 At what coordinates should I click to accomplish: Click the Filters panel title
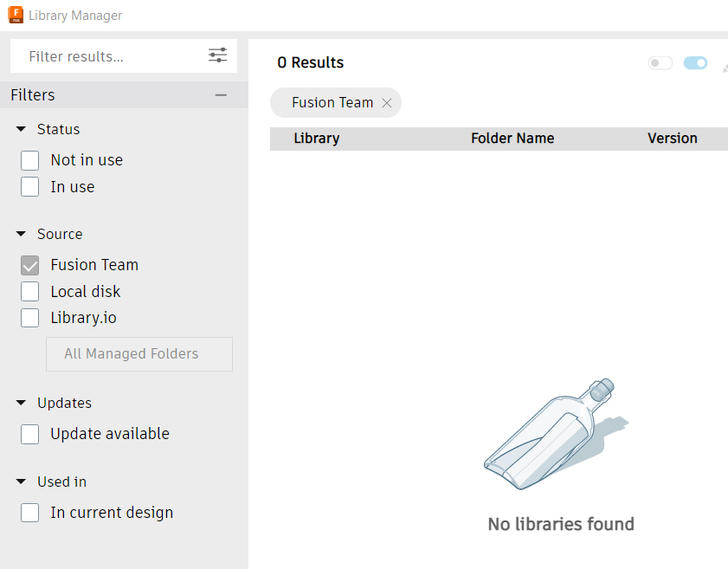[x=33, y=95]
